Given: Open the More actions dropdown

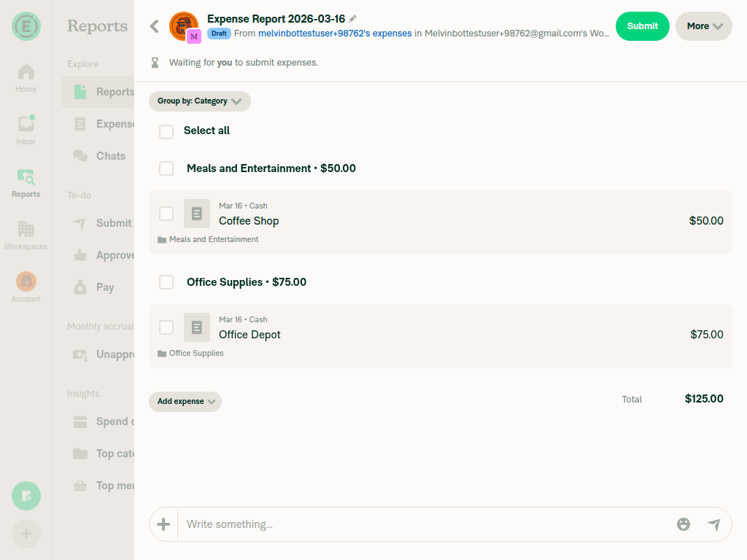Looking at the screenshot, I should point(703,26).
